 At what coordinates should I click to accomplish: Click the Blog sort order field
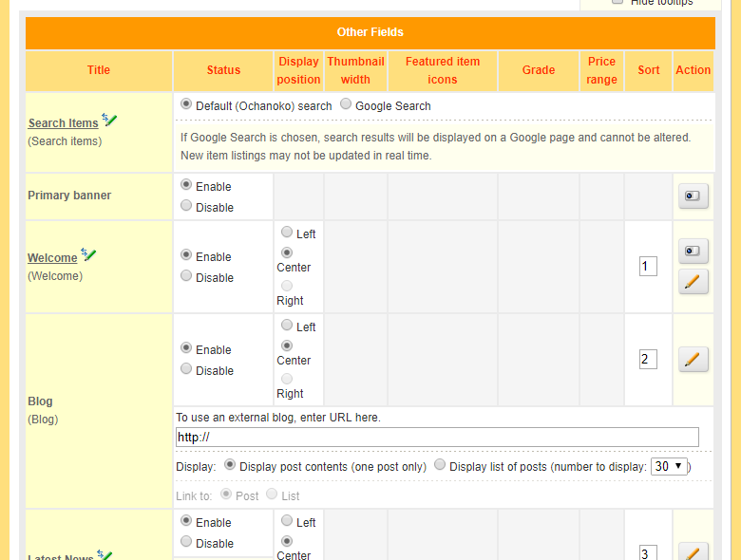point(648,359)
